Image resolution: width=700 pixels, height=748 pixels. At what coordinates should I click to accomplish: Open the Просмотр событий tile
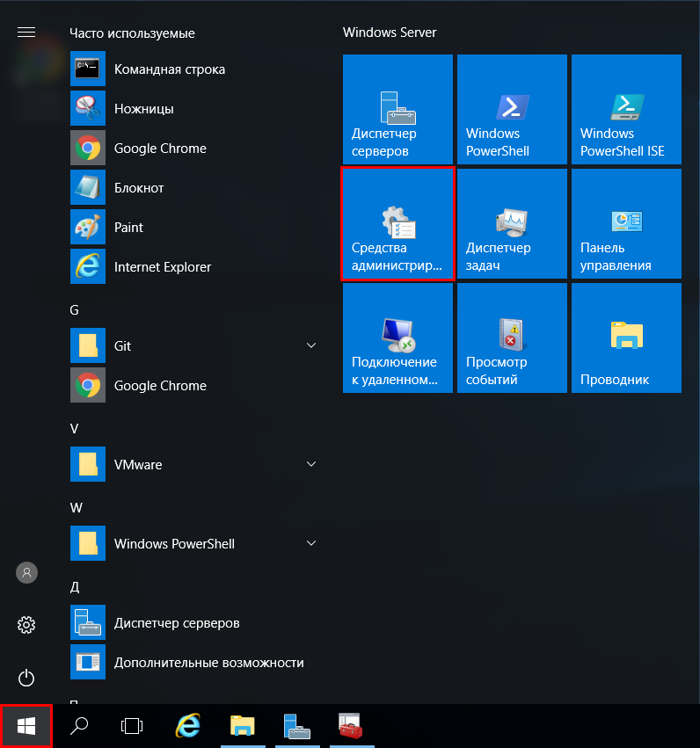click(x=512, y=338)
